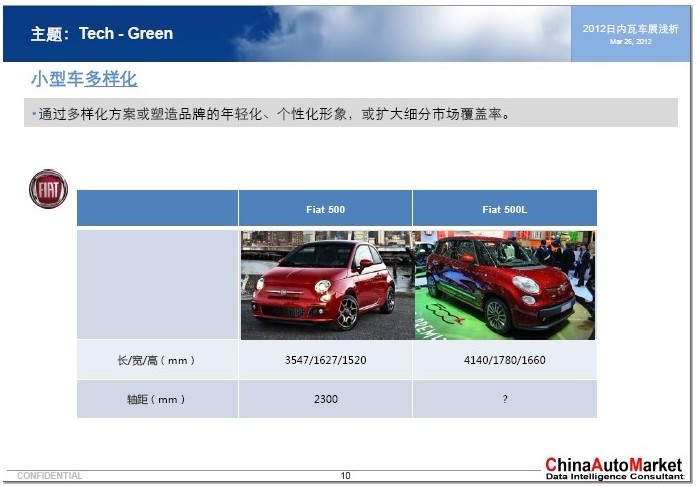The image size is (697, 487).
Task: Click the 主题: Tech - Green title
Action: [x=102, y=33]
